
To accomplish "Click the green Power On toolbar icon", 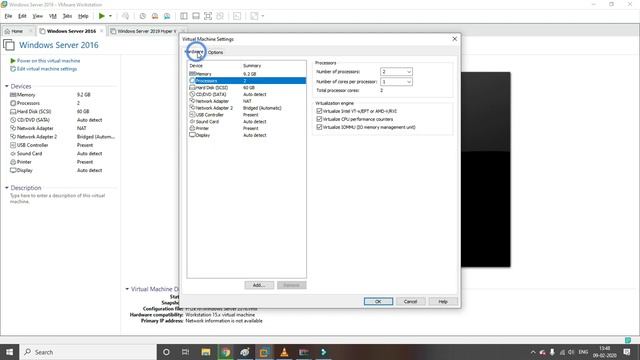I will click(x=102, y=16).
